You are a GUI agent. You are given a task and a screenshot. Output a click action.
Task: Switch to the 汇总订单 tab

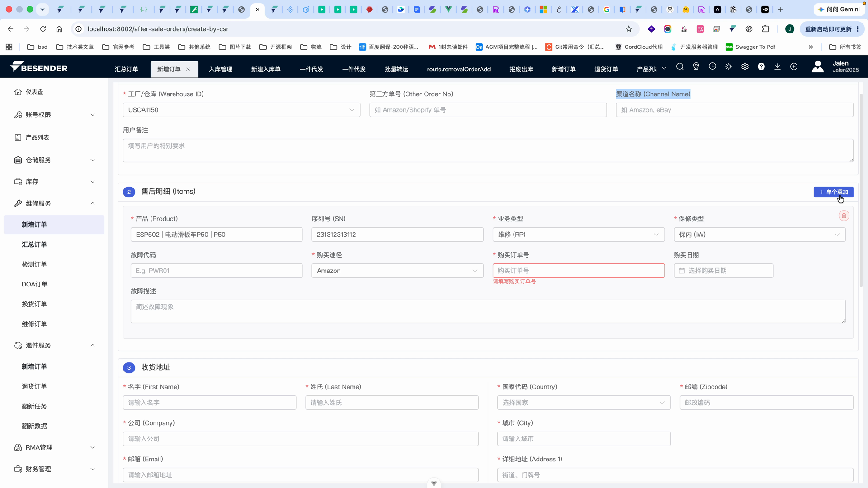point(127,69)
